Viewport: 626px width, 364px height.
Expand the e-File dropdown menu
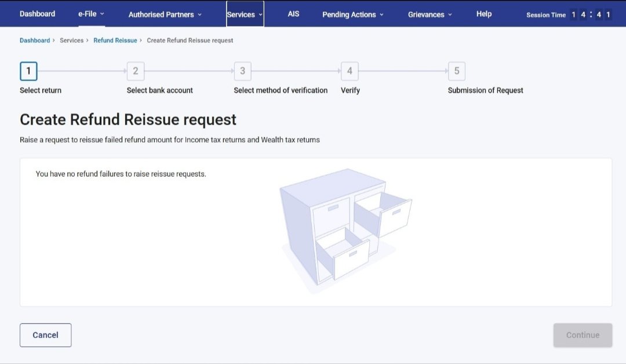pos(91,14)
